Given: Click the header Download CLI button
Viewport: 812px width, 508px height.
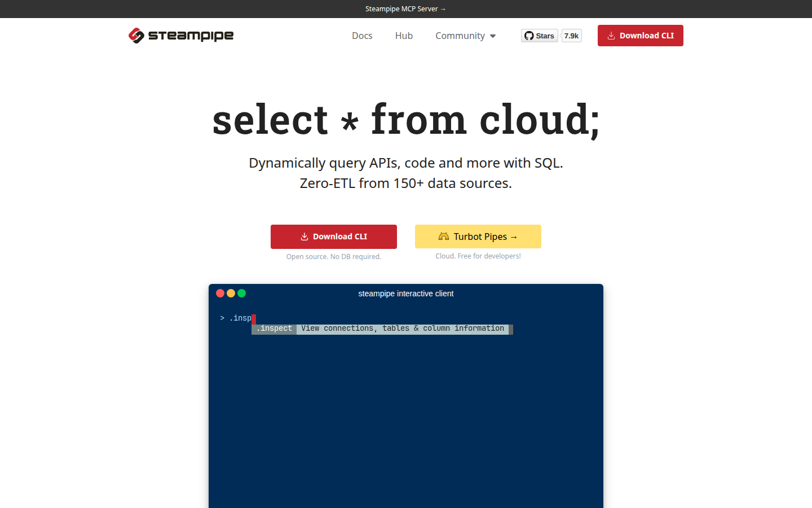Looking at the screenshot, I should point(641,36).
